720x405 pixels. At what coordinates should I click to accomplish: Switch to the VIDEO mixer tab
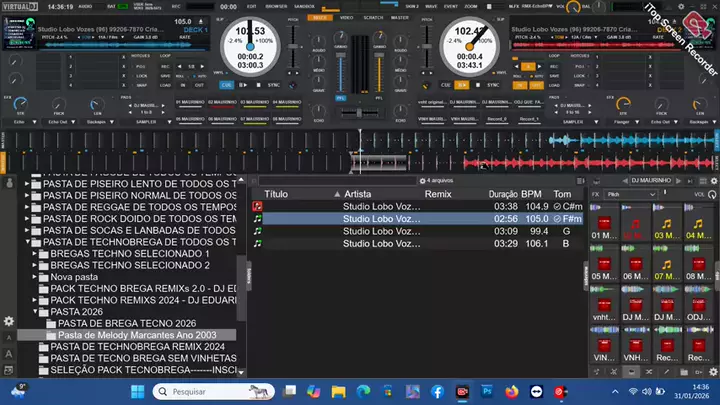coord(346,17)
